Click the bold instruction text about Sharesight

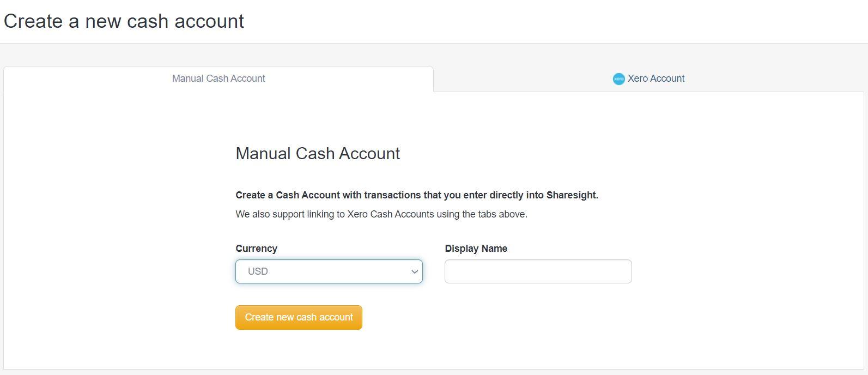click(x=417, y=195)
